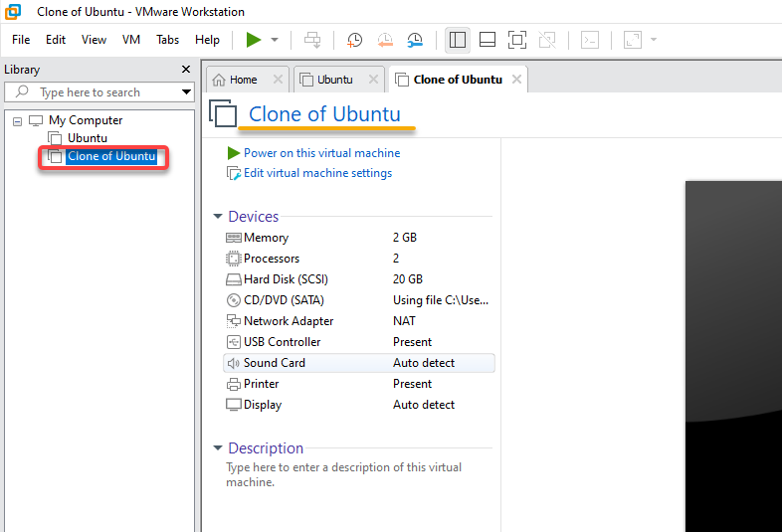This screenshot has height=532, width=782.
Task: Switch to the Home tab
Action: (243, 80)
